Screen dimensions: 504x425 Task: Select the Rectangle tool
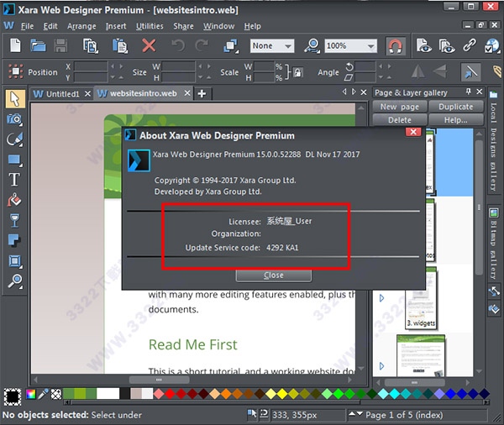(15, 160)
